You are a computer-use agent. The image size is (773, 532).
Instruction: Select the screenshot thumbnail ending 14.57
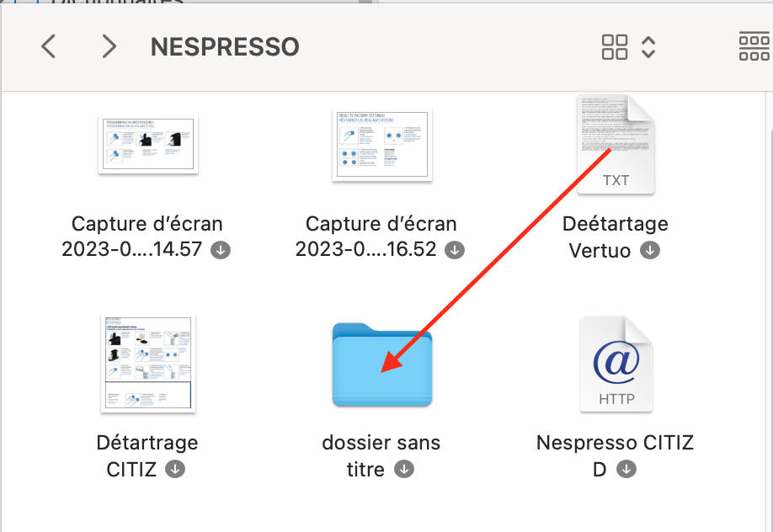[x=147, y=145]
